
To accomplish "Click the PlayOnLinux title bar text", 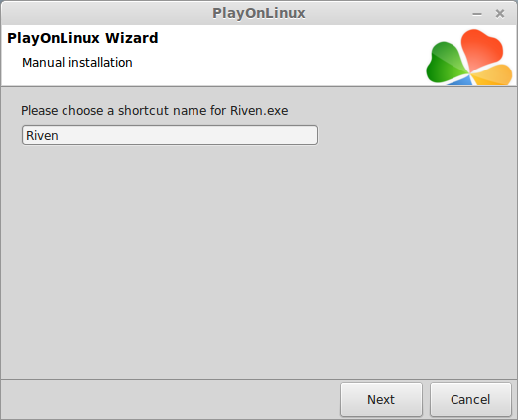I will point(259,13).
